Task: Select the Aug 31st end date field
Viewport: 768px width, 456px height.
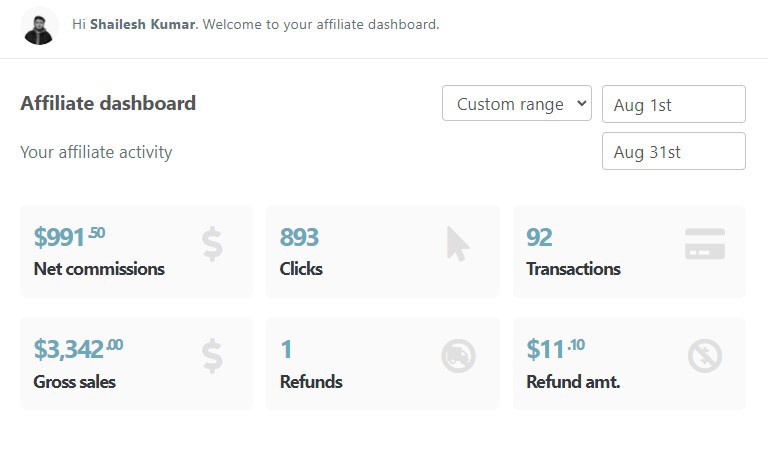Action: pos(673,151)
